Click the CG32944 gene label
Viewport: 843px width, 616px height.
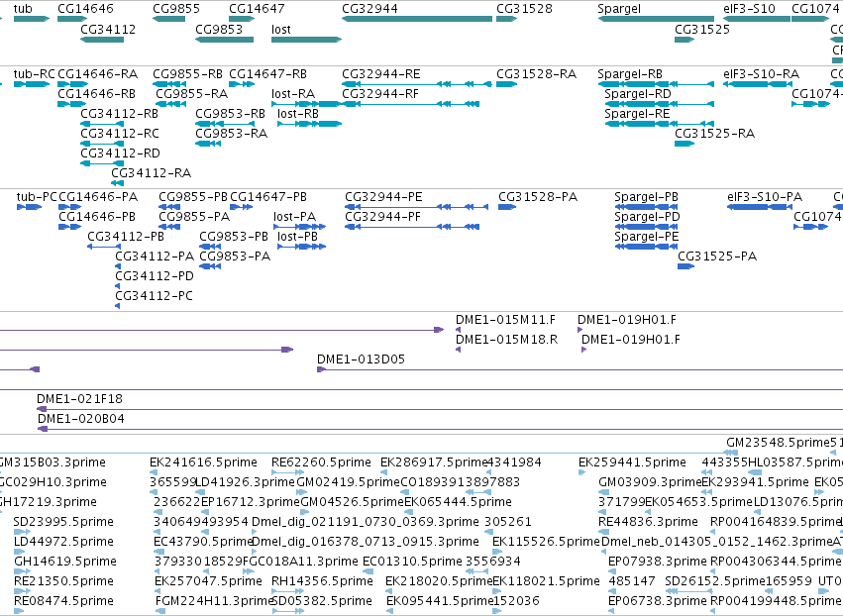pos(369,9)
